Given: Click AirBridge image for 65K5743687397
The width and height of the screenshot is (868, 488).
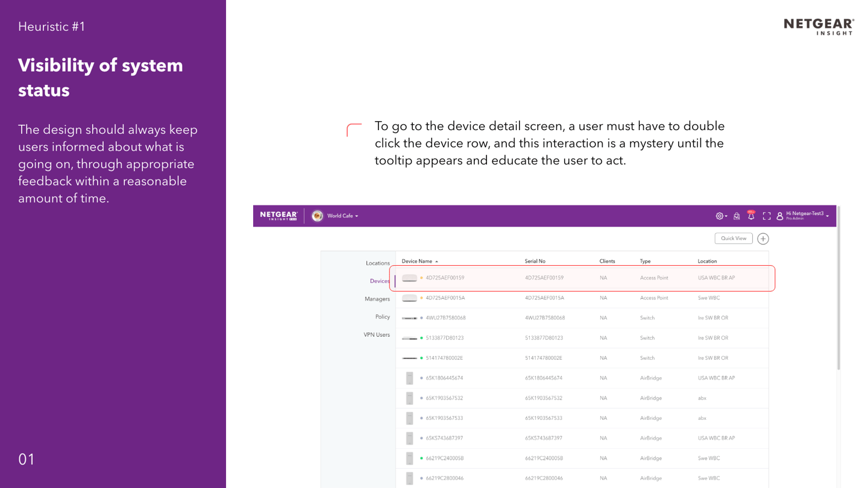Looking at the screenshot, I should tap(409, 439).
